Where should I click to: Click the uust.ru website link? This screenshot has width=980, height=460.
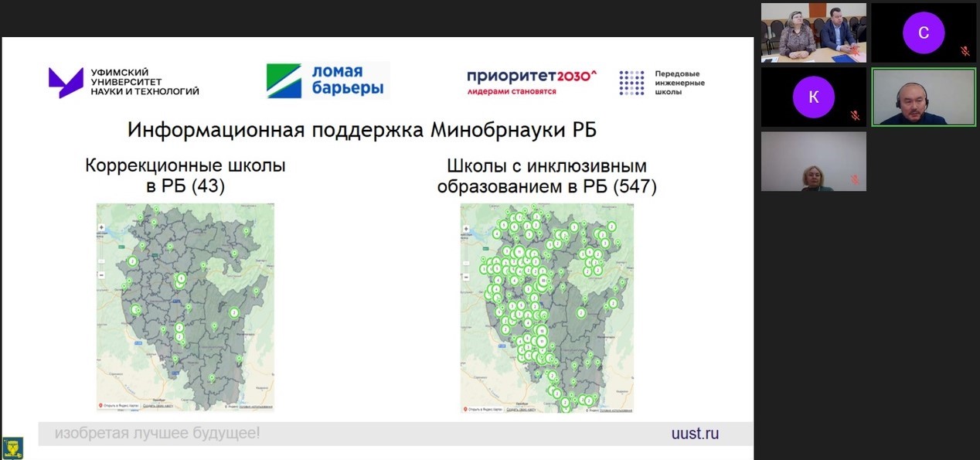(x=695, y=434)
